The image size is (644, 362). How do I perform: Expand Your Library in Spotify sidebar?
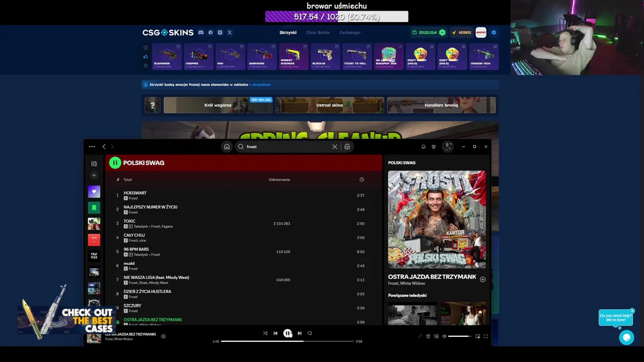tap(94, 163)
